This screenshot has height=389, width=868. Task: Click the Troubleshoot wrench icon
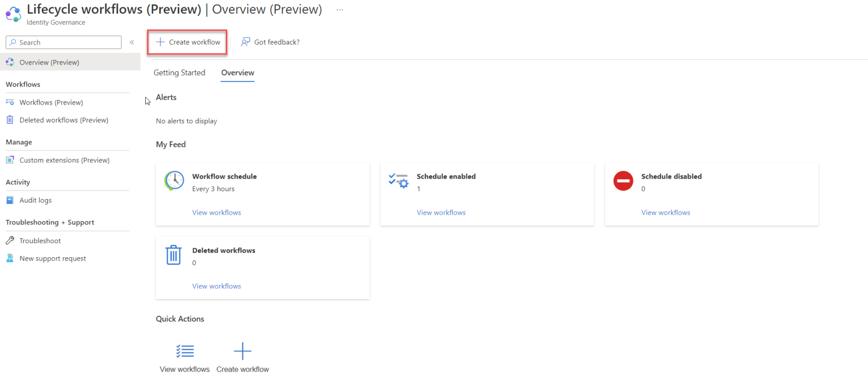pos(10,240)
